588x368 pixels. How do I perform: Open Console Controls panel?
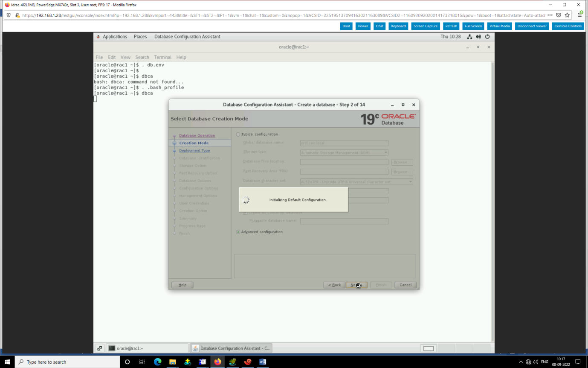click(568, 26)
